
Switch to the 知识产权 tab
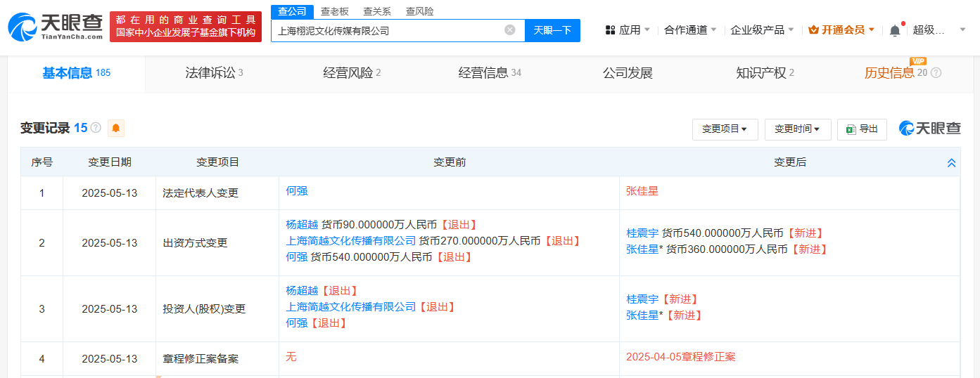765,73
